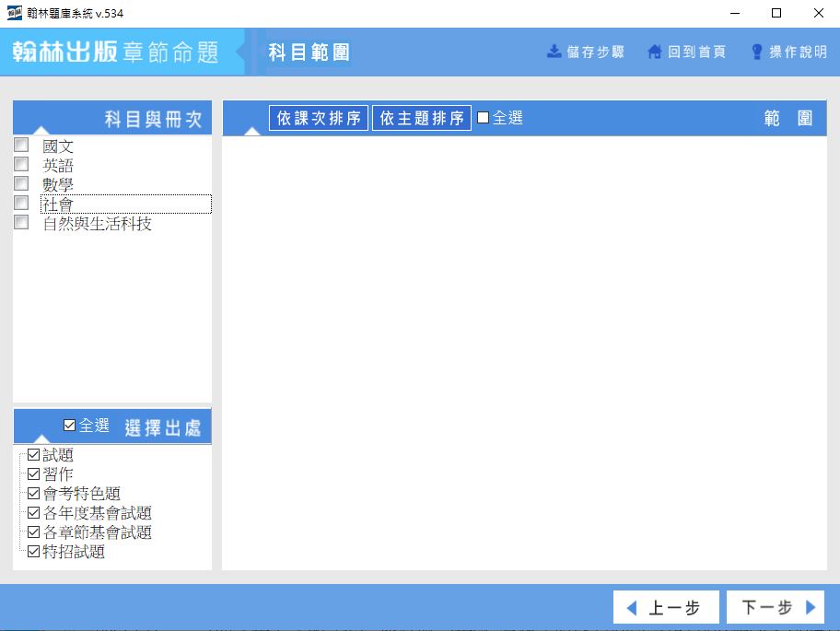Select the 社會 subject checkbox
The height and width of the screenshot is (631, 840).
coord(21,203)
